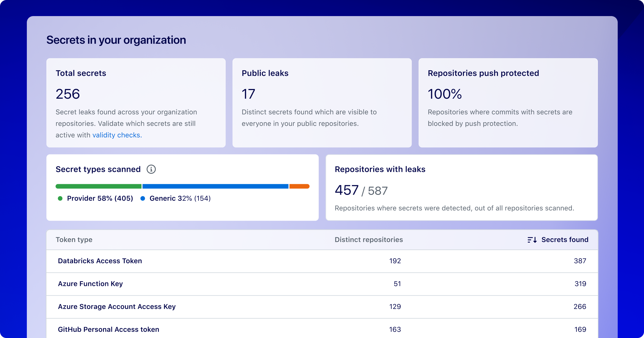The image size is (644, 338).
Task: Click the sort descending icon beside Secrets found
Action: click(532, 240)
